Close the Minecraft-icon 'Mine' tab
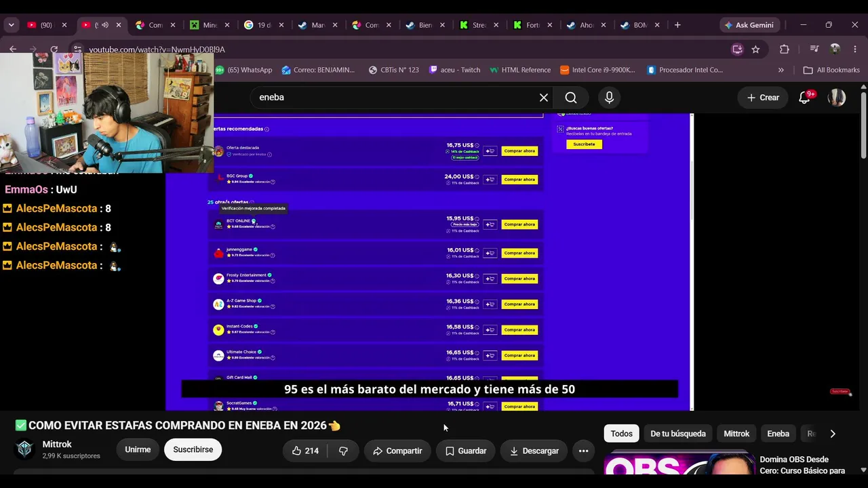Screen dimensions: 868x488 click(x=227, y=25)
